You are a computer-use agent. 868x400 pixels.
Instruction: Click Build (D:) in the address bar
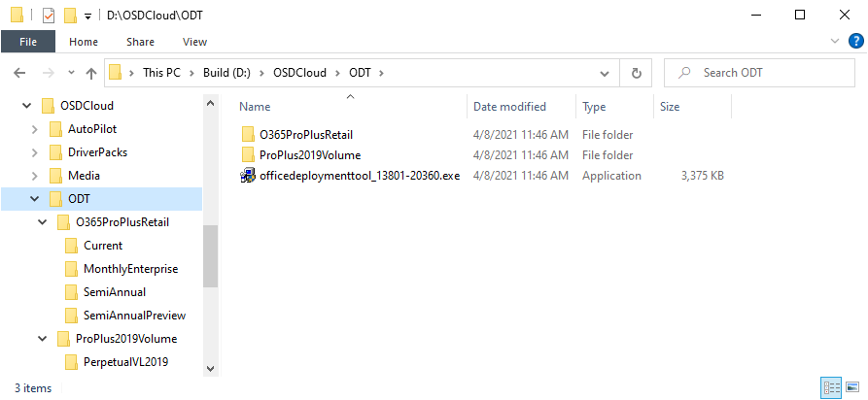(227, 73)
